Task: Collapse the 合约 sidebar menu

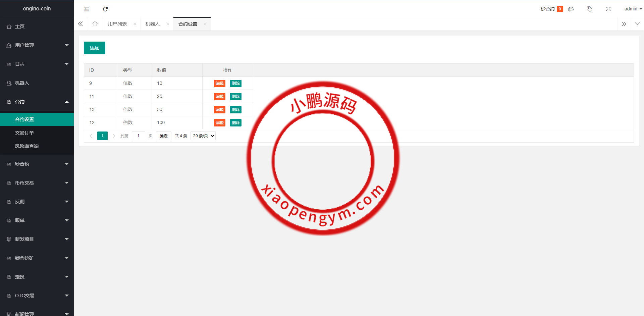Action: [37, 102]
